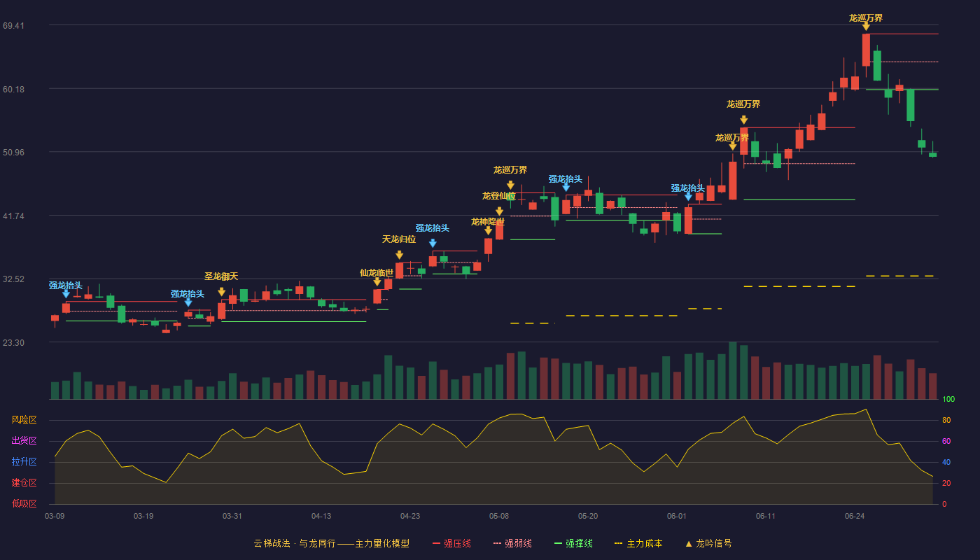Click the 圣龙御天 signal arrow
This screenshot has width=980, height=560.
pos(221,292)
